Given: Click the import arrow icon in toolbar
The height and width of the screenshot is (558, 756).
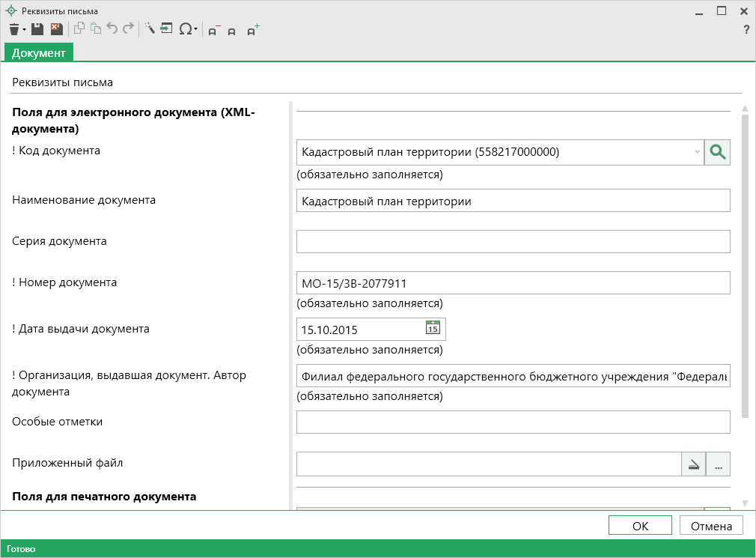Looking at the screenshot, I should [166, 29].
